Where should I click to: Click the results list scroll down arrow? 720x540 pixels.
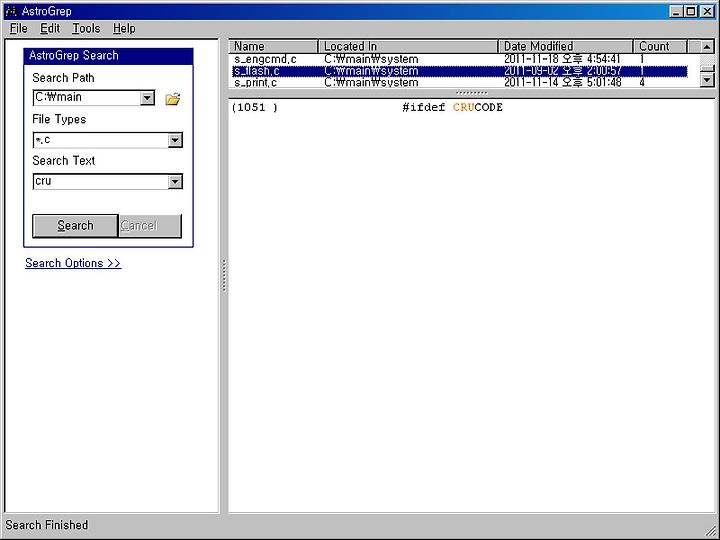pos(707,80)
